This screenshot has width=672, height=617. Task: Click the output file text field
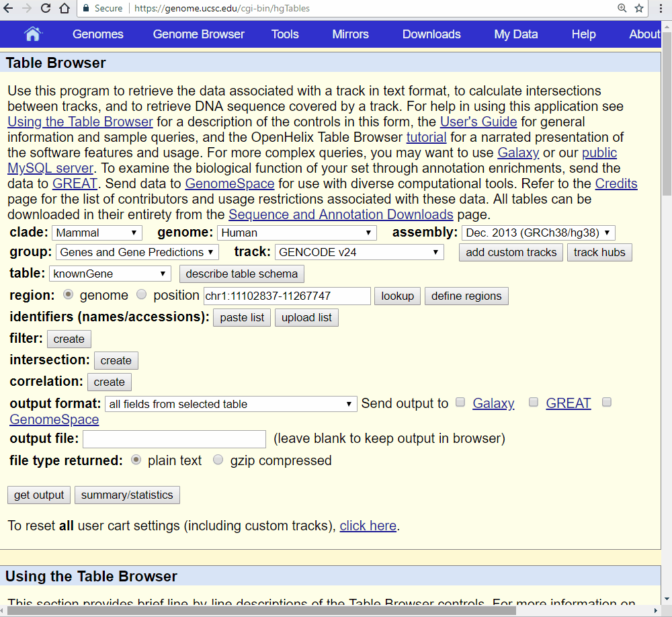[174, 439]
